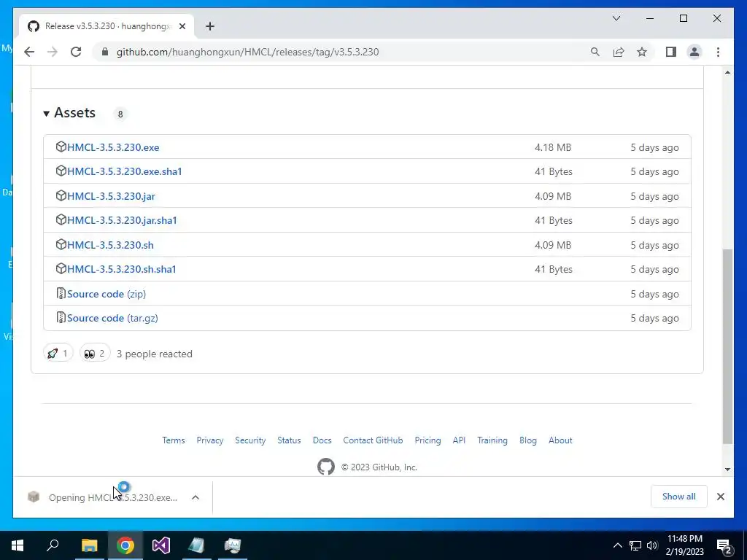747x560 pixels.
Task: Click scrollbar up arrow
Action: coord(727,72)
